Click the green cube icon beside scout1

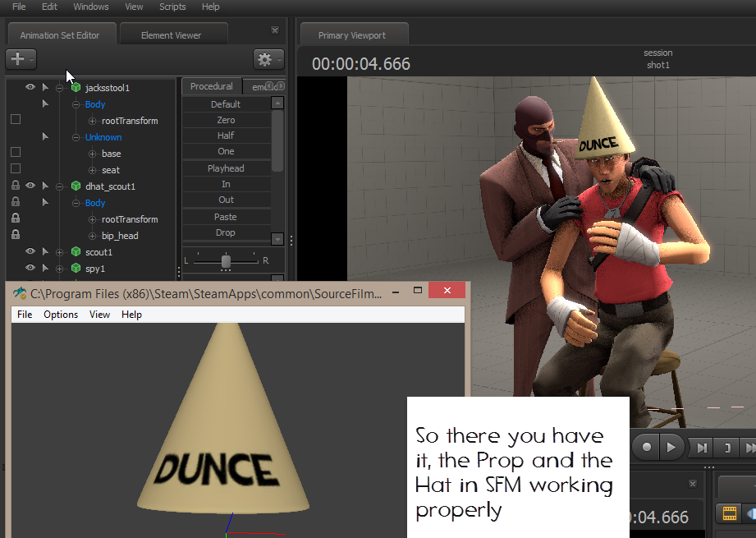tap(76, 251)
